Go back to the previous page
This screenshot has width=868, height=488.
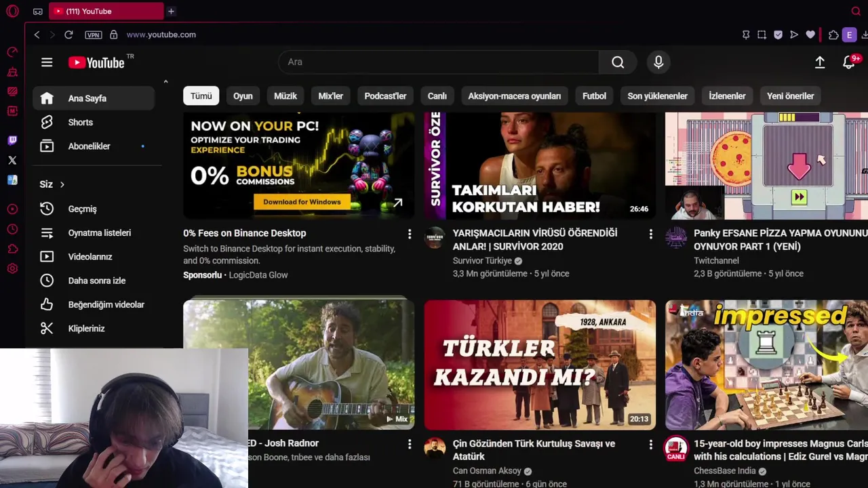[37, 35]
